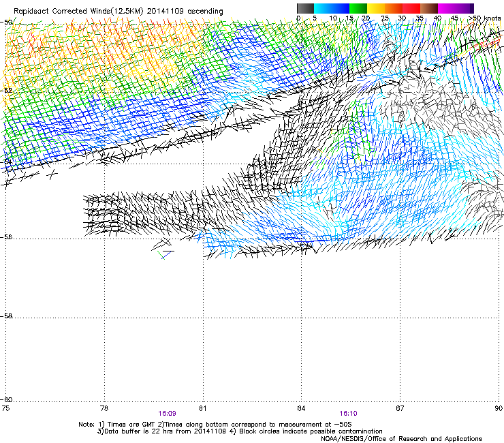Click the latitude label -60
Viewport: 504px width, 443px height.
tap(6, 399)
